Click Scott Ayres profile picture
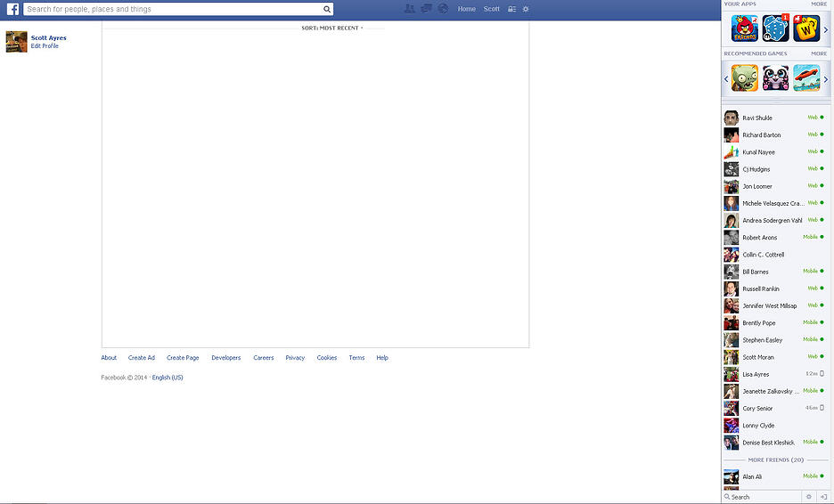The height and width of the screenshot is (504, 834). 17,42
